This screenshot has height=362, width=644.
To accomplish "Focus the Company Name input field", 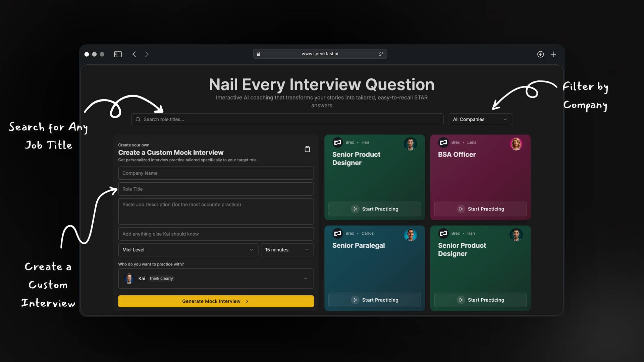I will 216,173.
